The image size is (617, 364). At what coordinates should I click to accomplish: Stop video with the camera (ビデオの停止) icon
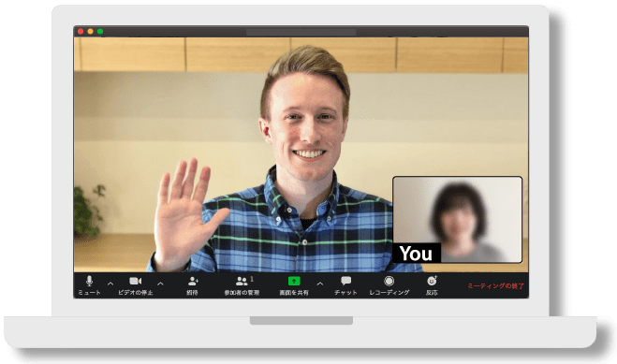pos(136,281)
